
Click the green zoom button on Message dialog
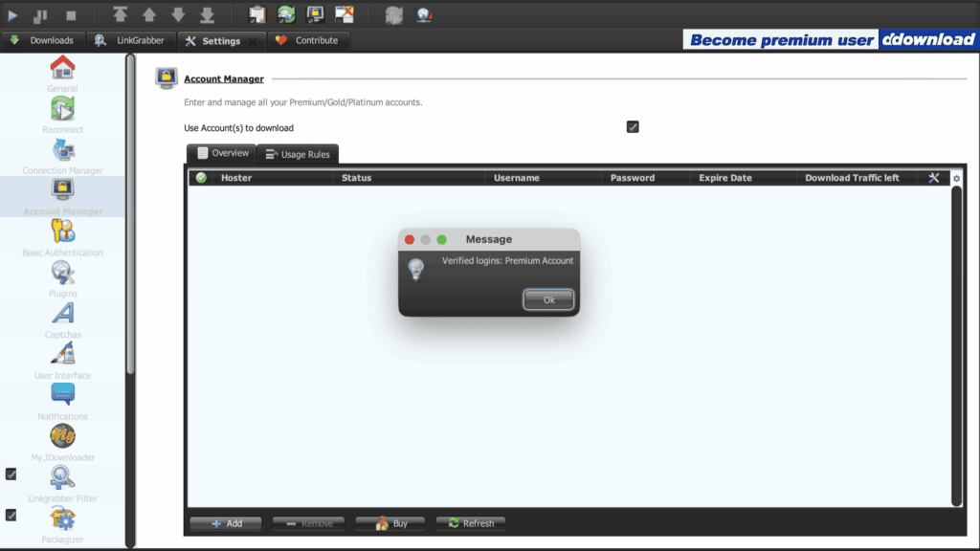[x=442, y=239]
